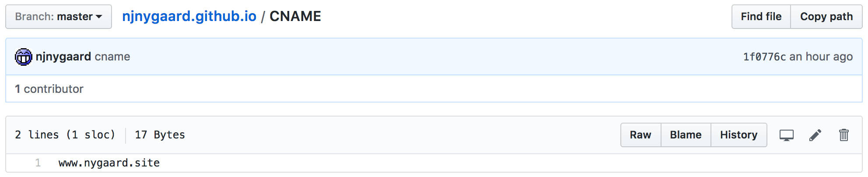Open the Blame view
Screen dimensions: 868x177
tap(686, 135)
